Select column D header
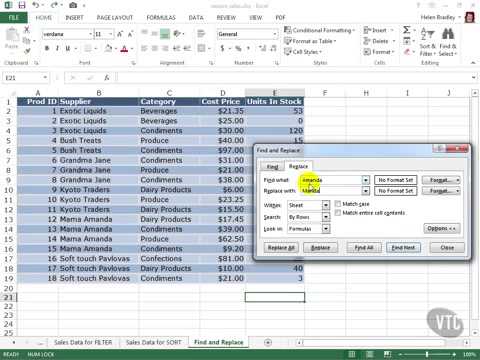Image resolution: width=480 pixels, height=360 pixels. pos(222,93)
